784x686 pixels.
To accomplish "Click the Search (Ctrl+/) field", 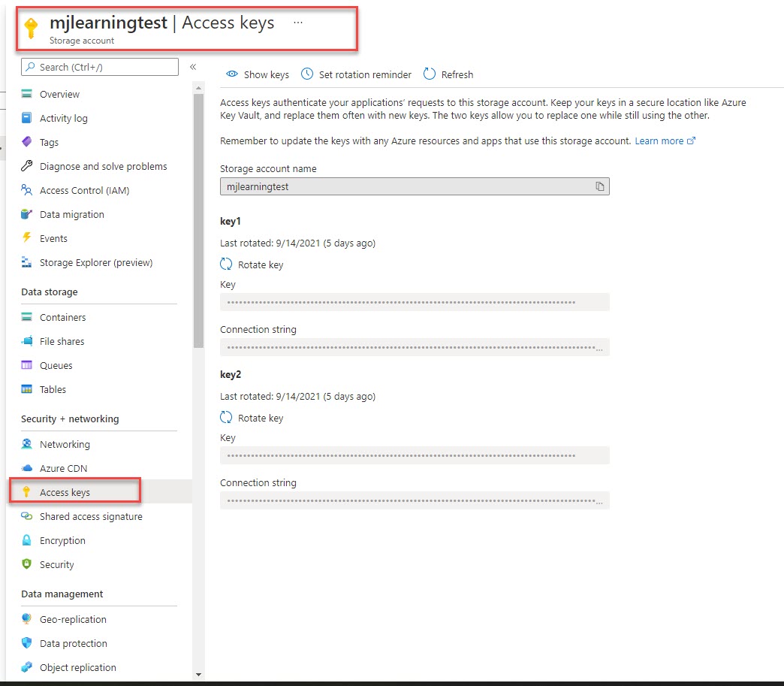I will click(x=100, y=67).
